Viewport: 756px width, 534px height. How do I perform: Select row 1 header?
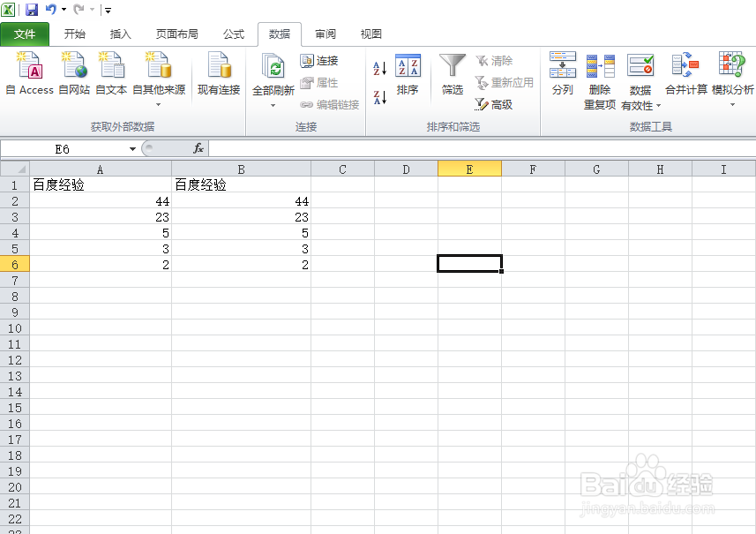tap(14, 185)
